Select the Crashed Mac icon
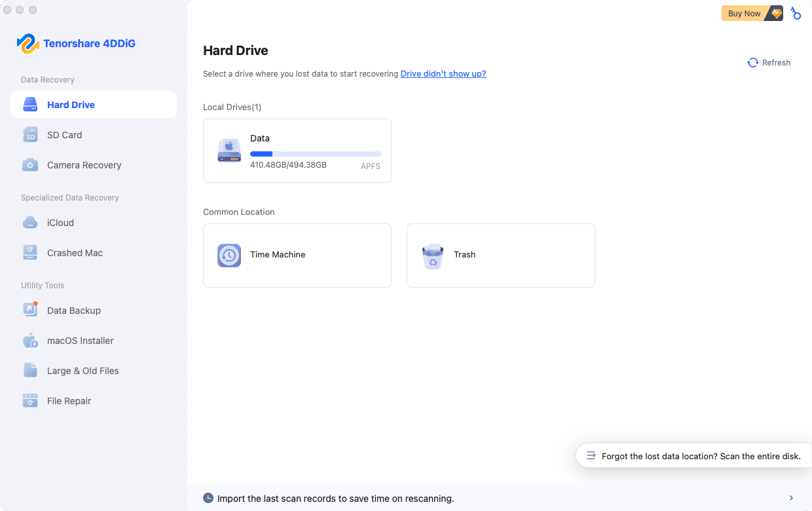Viewport: 812px width, 511px height. [x=31, y=253]
